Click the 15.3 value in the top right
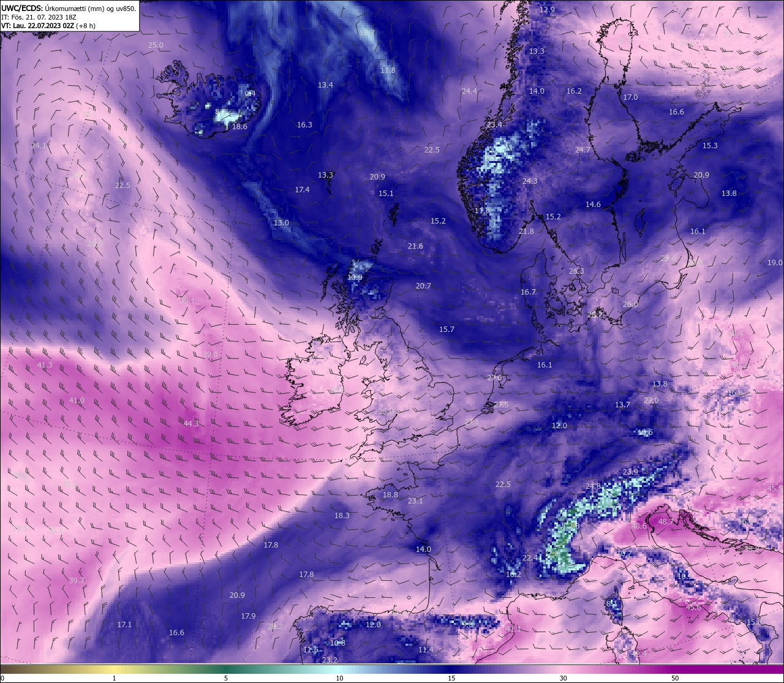784x683 pixels. (710, 145)
